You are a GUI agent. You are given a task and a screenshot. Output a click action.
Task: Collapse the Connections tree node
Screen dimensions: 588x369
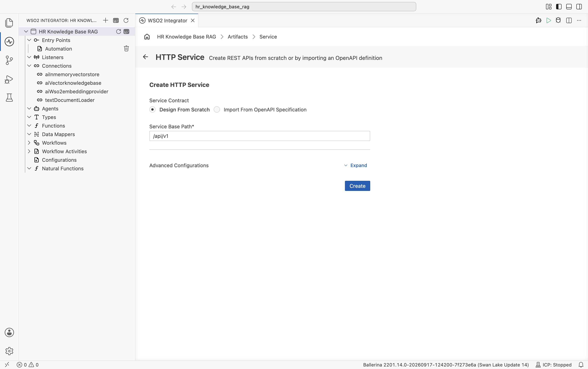[29, 66]
